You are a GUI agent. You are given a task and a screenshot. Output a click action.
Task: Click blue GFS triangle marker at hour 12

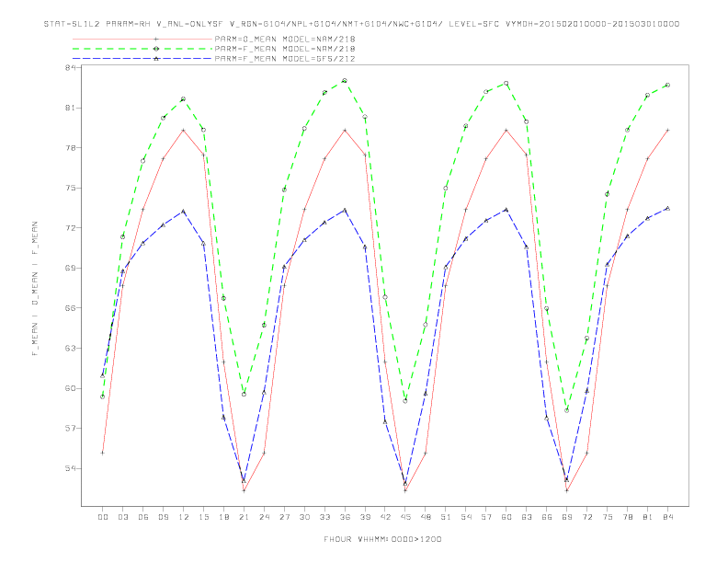click(x=184, y=212)
